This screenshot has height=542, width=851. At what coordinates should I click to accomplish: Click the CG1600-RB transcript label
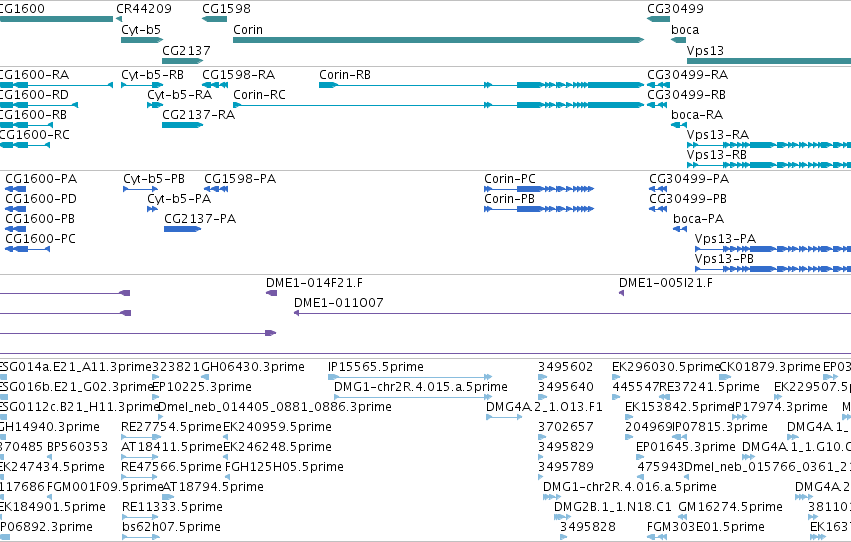(34, 115)
